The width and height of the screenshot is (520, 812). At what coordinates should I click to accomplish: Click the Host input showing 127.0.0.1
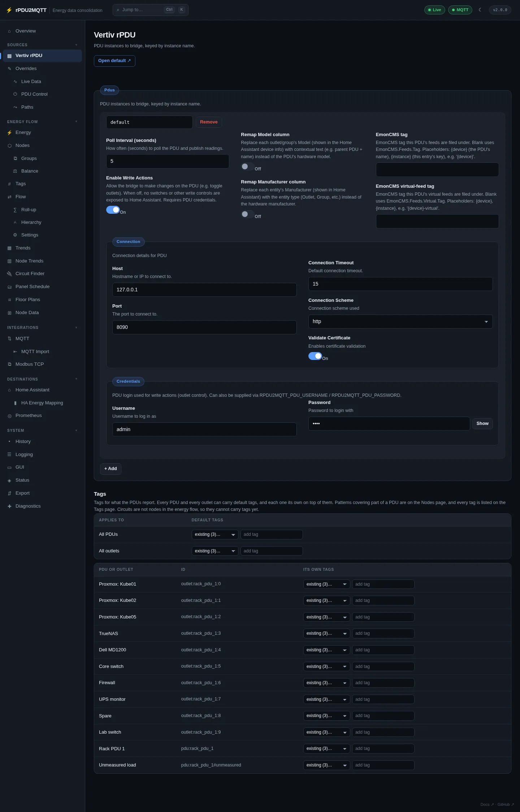click(x=204, y=290)
